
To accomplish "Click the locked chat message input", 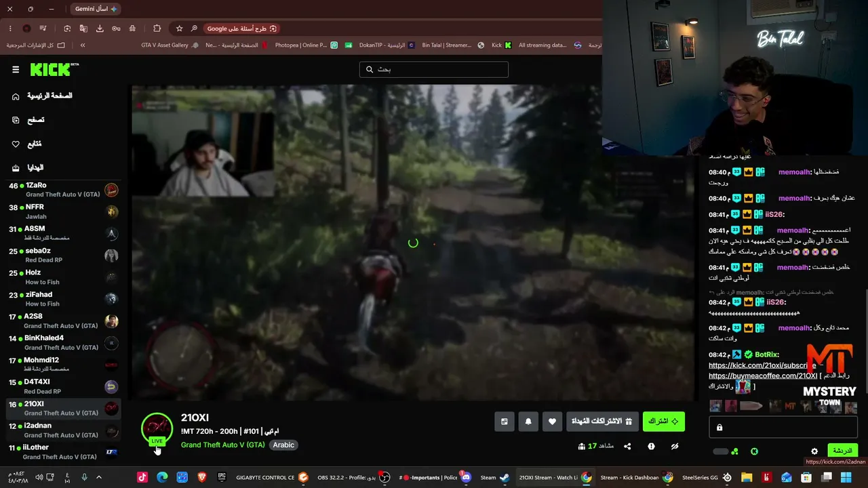I will (783, 428).
